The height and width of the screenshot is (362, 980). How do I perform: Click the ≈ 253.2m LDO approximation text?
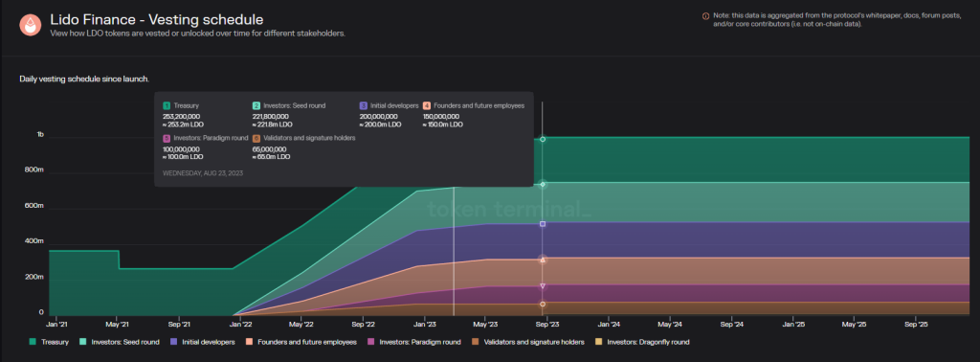[x=182, y=124]
